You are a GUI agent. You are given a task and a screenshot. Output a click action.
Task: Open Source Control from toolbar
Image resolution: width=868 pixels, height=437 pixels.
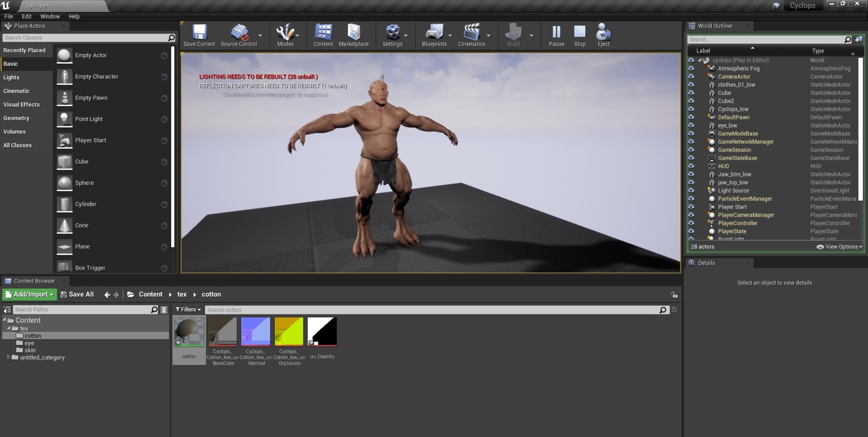(239, 35)
